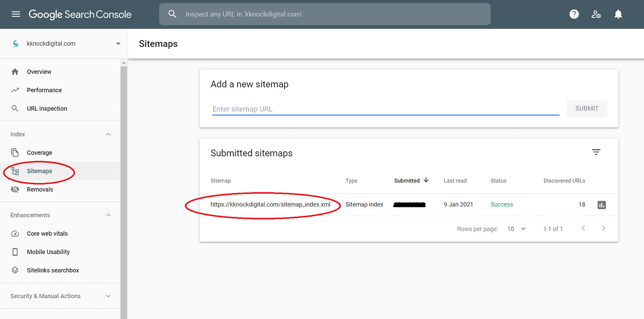Screen dimensions: 644x319
Task: Click the Help question mark icon
Action: coord(574,14)
